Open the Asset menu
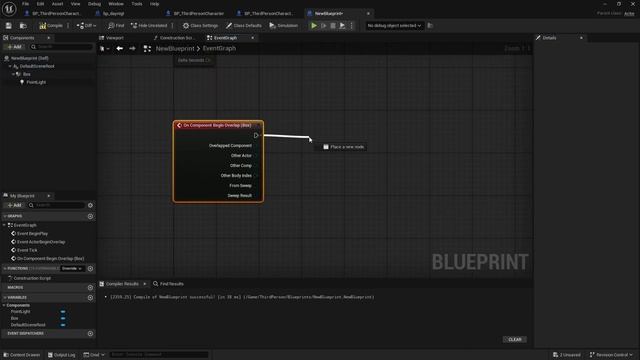 [x=58, y=4]
